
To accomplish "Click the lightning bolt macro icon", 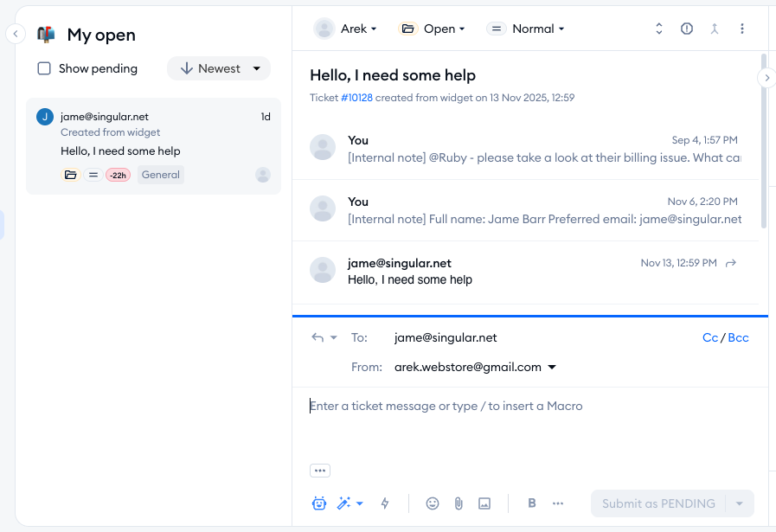I will pyautogui.click(x=385, y=503).
